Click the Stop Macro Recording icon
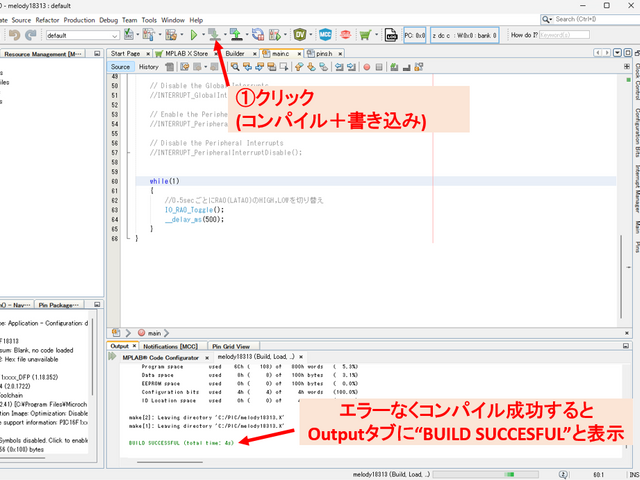Viewport: 640px width, 480px height. click(379, 67)
